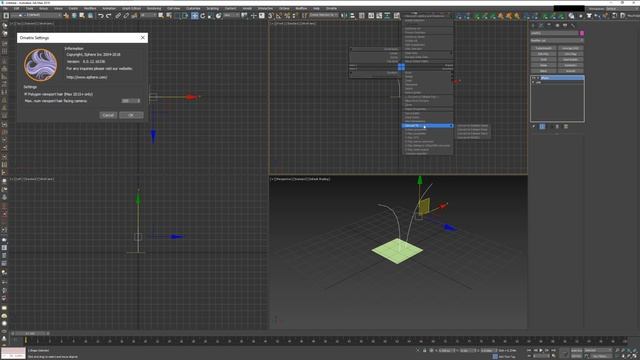
Task: Select highlighted Convert To quad menu entry
Action: (428, 126)
